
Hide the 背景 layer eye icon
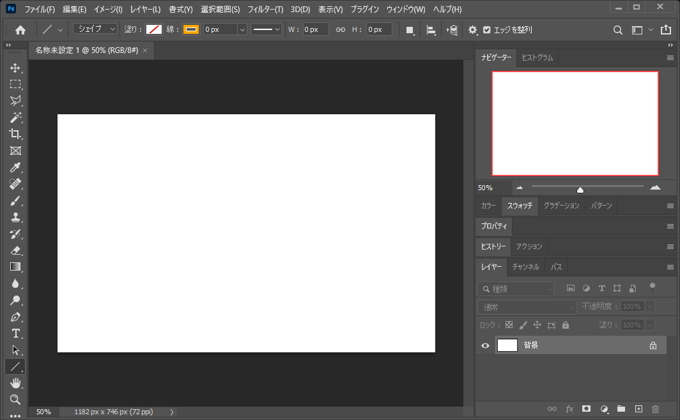485,345
